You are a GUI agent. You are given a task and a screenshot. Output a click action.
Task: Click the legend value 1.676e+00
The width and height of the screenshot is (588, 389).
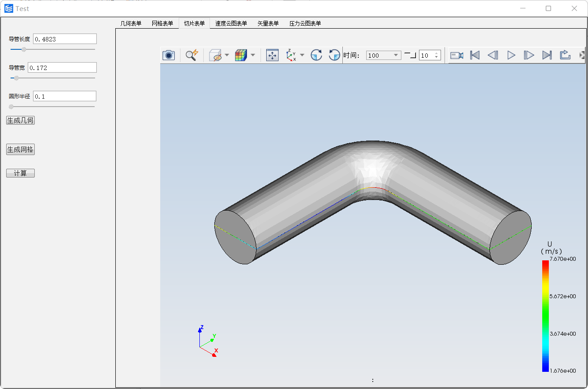tap(563, 371)
